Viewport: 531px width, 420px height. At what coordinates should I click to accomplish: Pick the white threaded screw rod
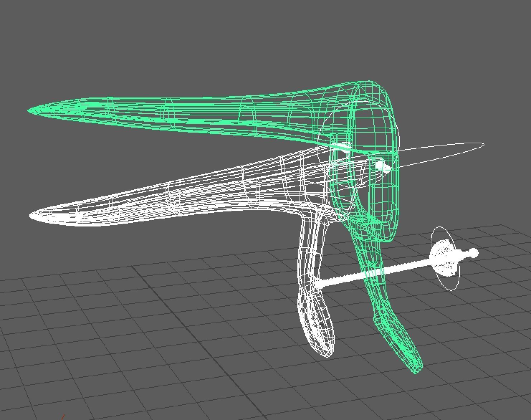click(x=373, y=273)
